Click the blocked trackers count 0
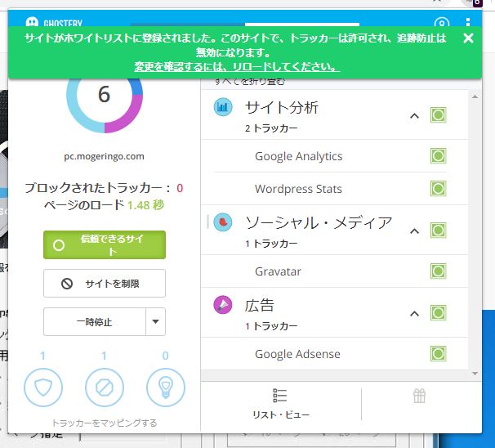The width and height of the screenshot is (495, 448). tap(180, 188)
